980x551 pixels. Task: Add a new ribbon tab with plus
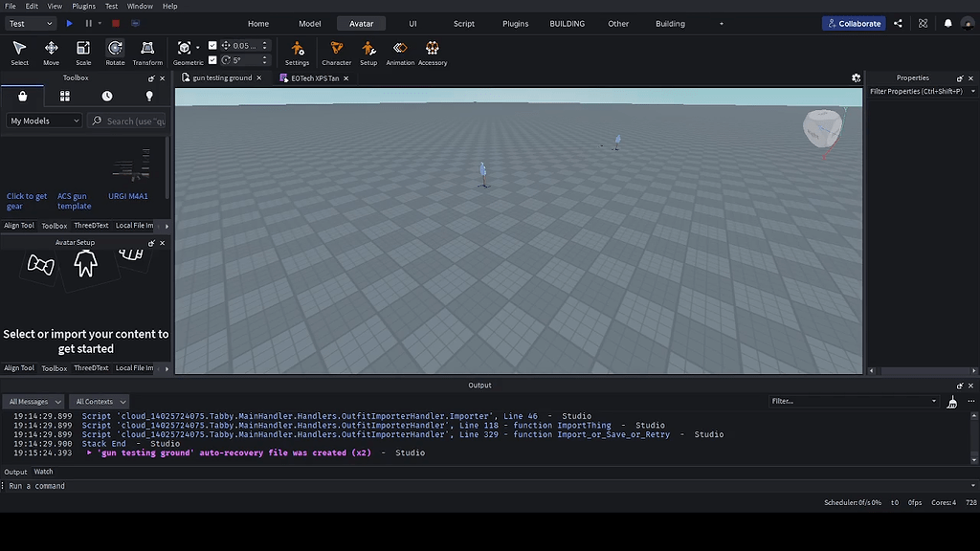[722, 24]
